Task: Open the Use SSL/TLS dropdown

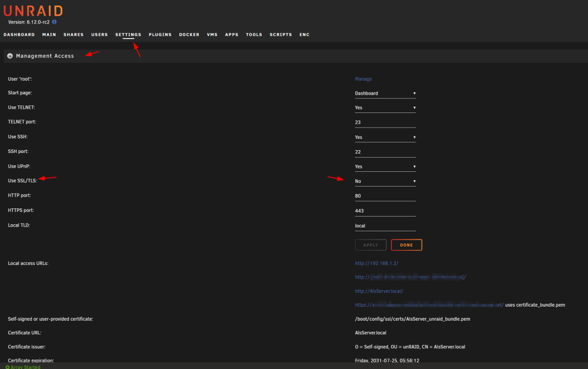Action: [x=385, y=181]
